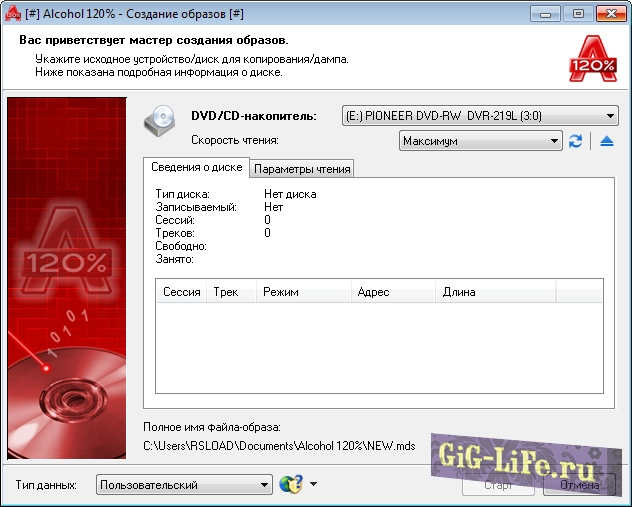Sort by the Режим column header
Viewport: 632px width, 507px height.
[301, 292]
